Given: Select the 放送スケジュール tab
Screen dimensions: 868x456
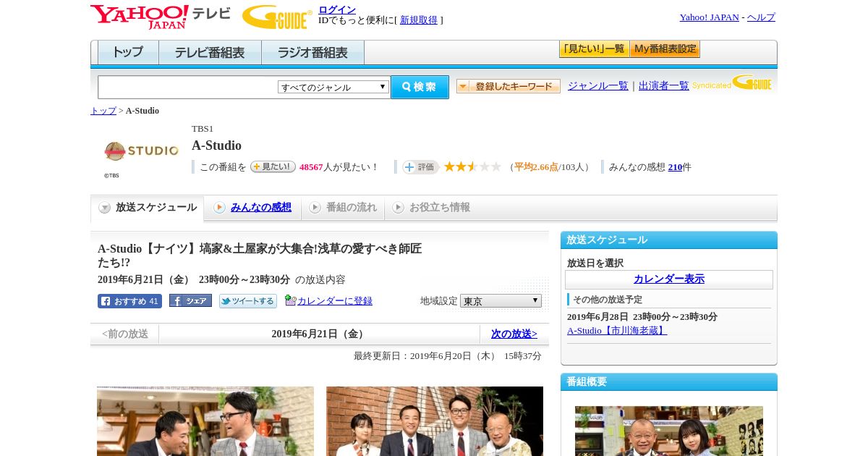Looking at the screenshot, I should pyautogui.click(x=148, y=208).
